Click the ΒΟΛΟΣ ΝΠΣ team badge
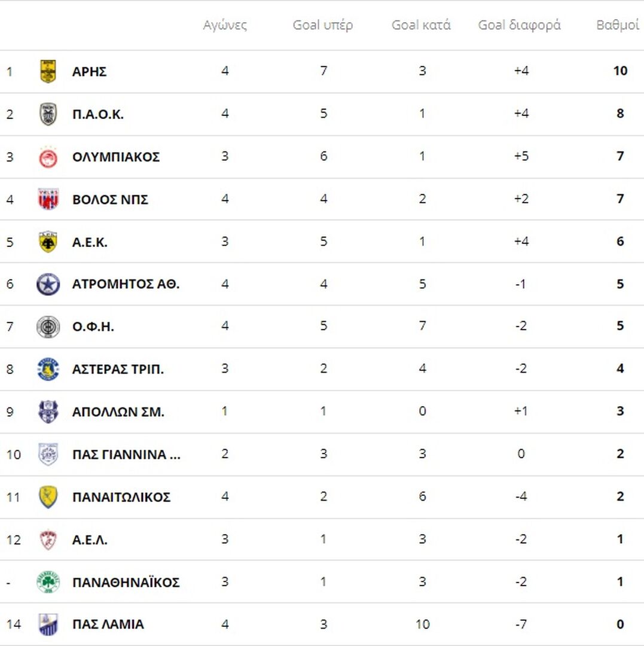The height and width of the screenshot is (646, 644). (48, 199)
